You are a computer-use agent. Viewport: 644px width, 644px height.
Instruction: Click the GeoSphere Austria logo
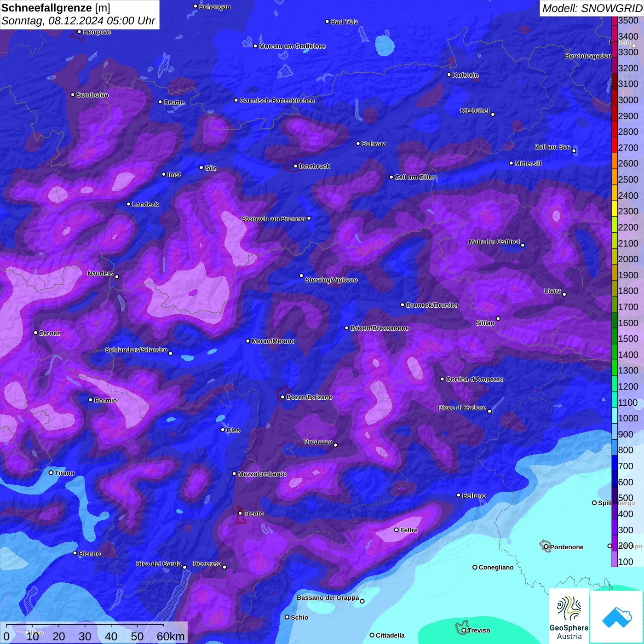point(569,616)
